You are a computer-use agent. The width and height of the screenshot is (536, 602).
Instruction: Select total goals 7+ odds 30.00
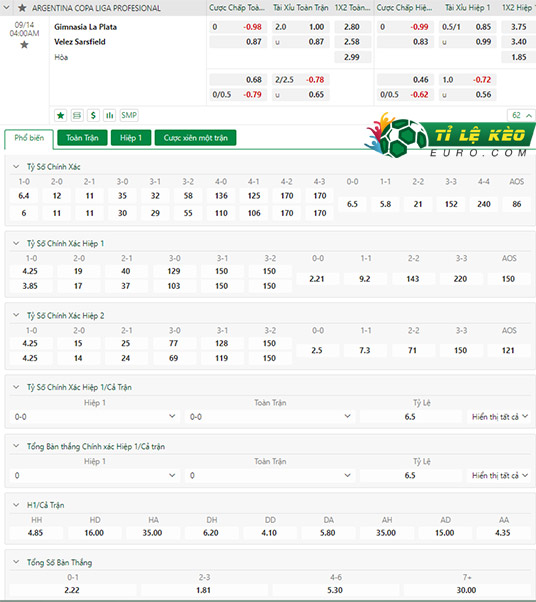(467, 590)
